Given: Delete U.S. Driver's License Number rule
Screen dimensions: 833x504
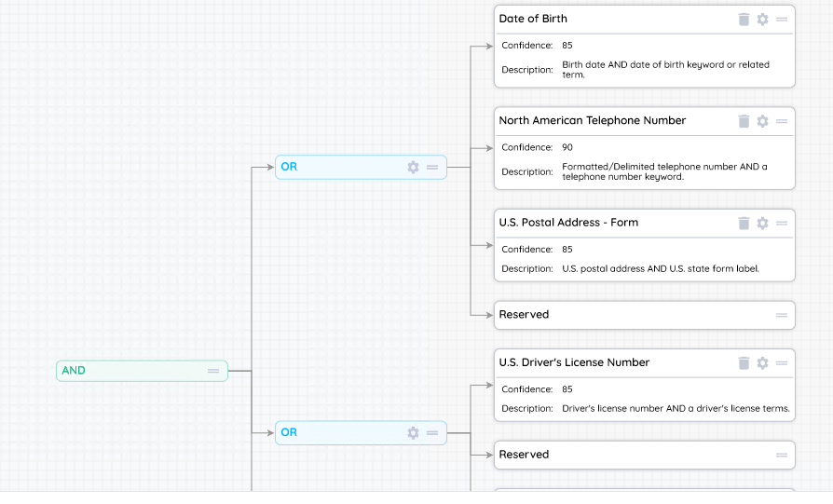Looking at the screenshot, I should click(x=744, y=362).
